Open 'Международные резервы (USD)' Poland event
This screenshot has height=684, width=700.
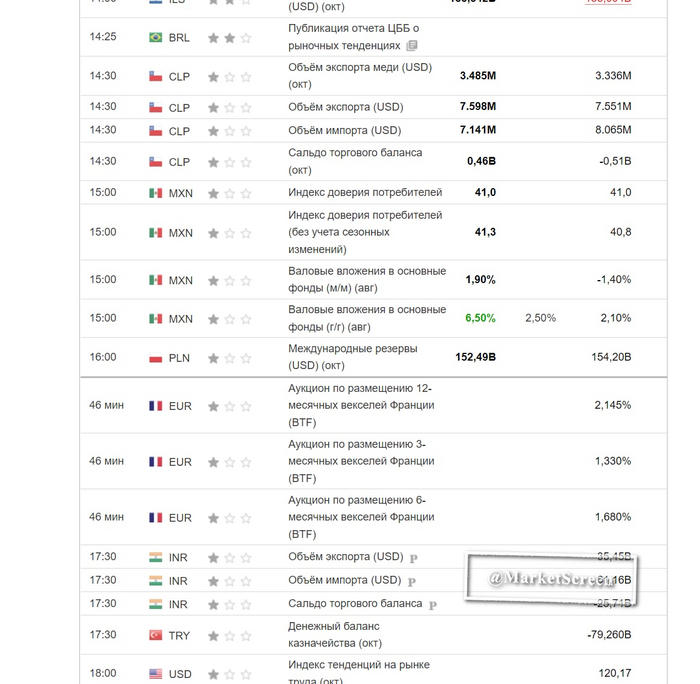[x=353, y=349]
